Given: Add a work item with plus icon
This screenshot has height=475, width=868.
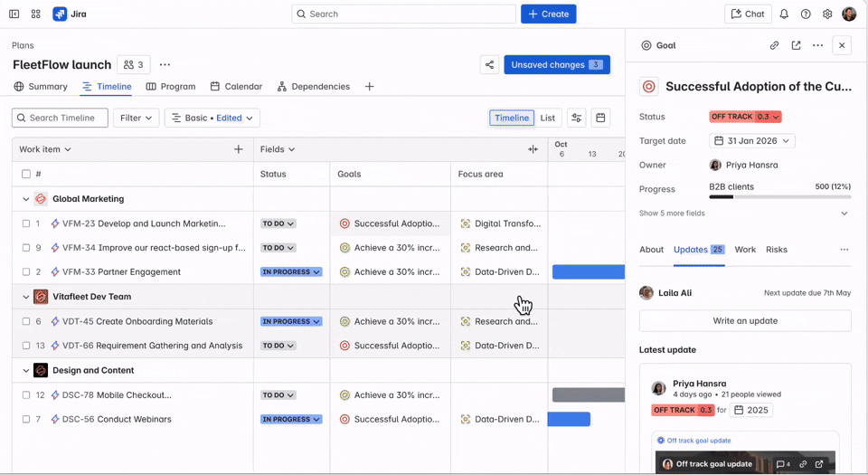Looking at the screenshot, I should [238, 149].
